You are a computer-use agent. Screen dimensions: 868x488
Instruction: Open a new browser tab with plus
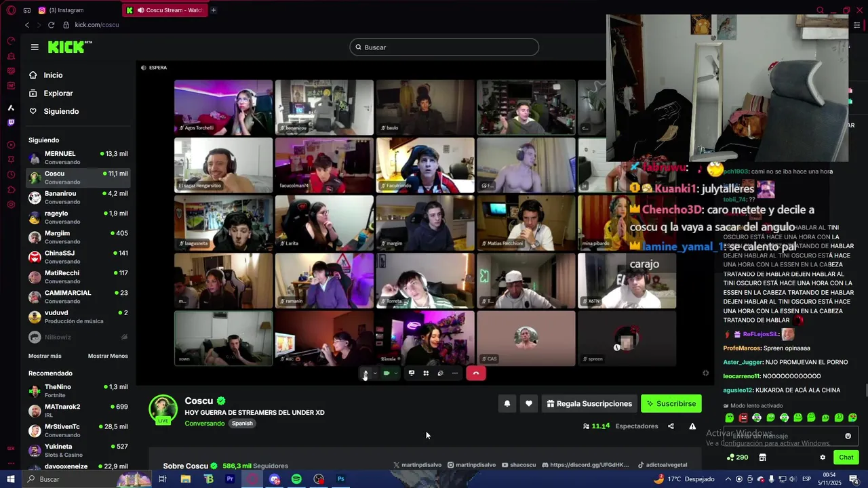[213, 10]
